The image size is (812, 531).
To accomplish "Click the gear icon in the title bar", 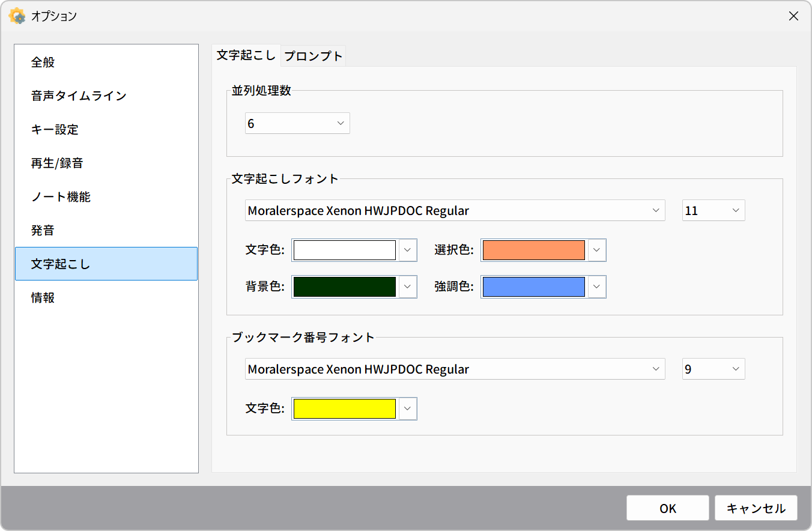I will click(x=17, y=16).
